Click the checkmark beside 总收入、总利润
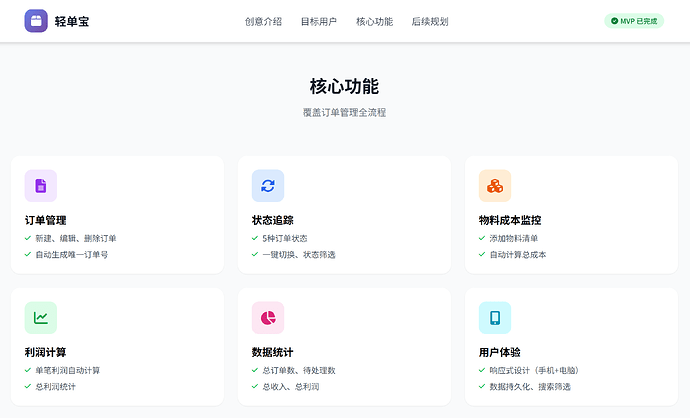The height and width of the screenshot is (418, 690). 255,386
